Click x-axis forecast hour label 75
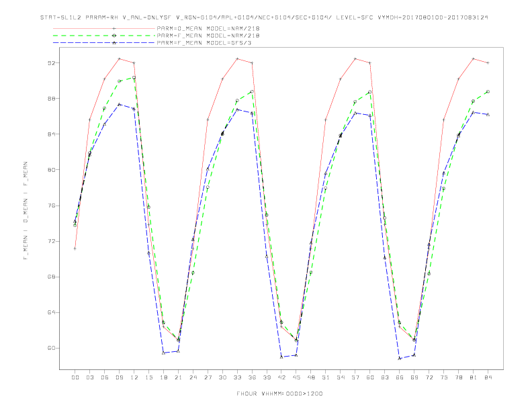 pos(444,377)
